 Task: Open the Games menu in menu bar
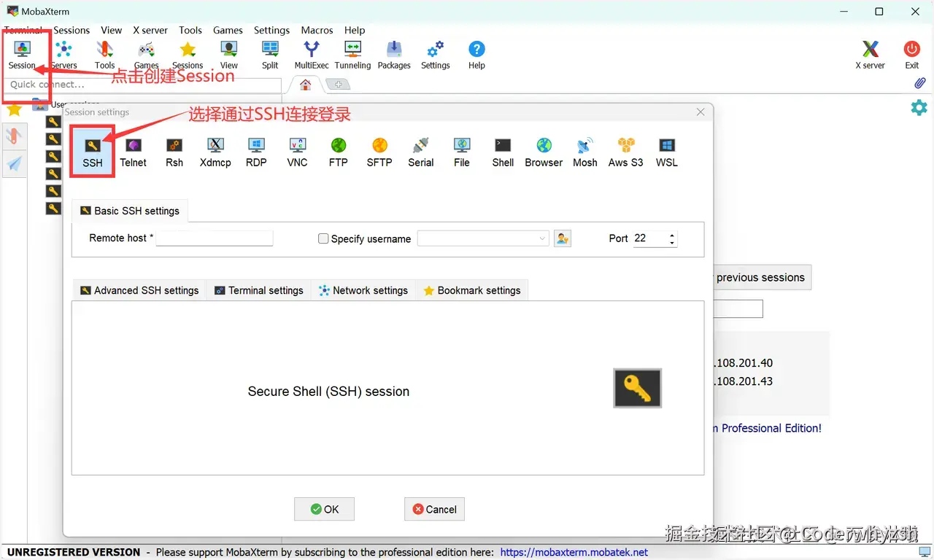pyautogui.click(x=228, y=30)
